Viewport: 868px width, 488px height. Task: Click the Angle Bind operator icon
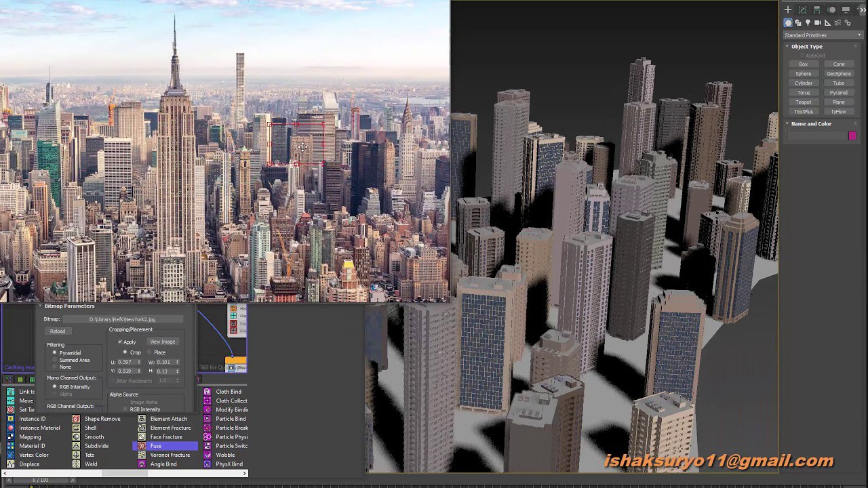tap(142, 464)
